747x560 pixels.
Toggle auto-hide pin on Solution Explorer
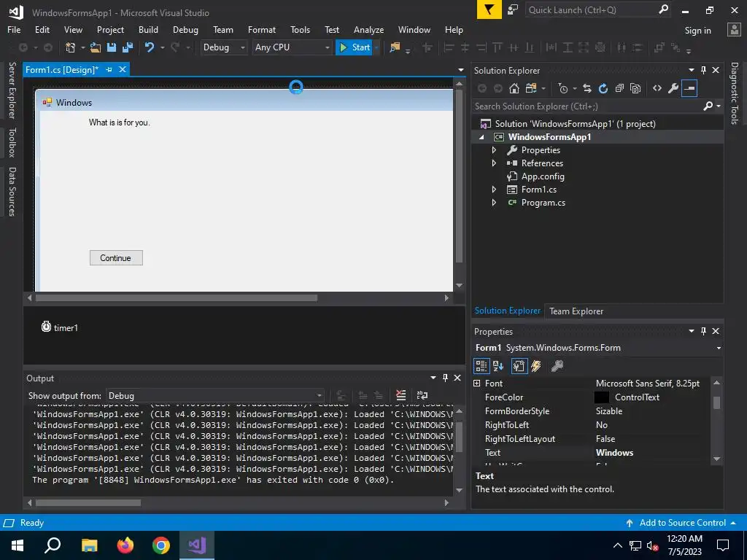point(704,70)
